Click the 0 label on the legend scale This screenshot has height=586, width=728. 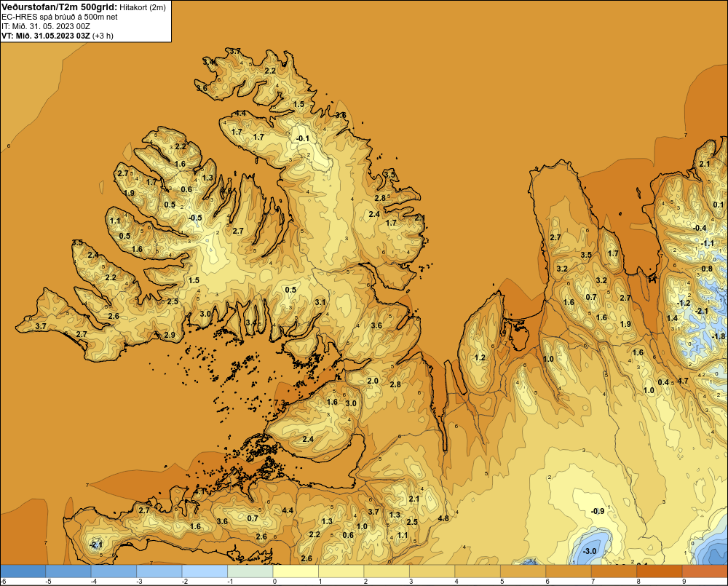coord(275,582)
